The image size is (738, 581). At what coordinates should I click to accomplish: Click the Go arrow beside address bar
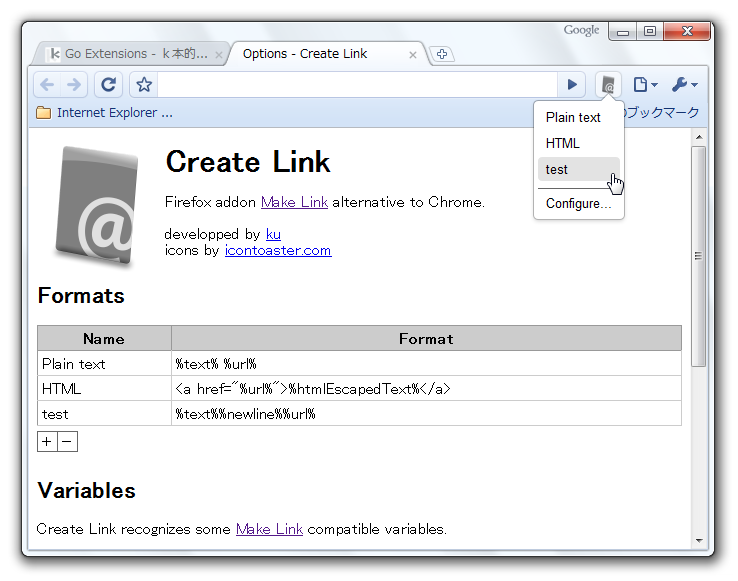click(572, 85)
